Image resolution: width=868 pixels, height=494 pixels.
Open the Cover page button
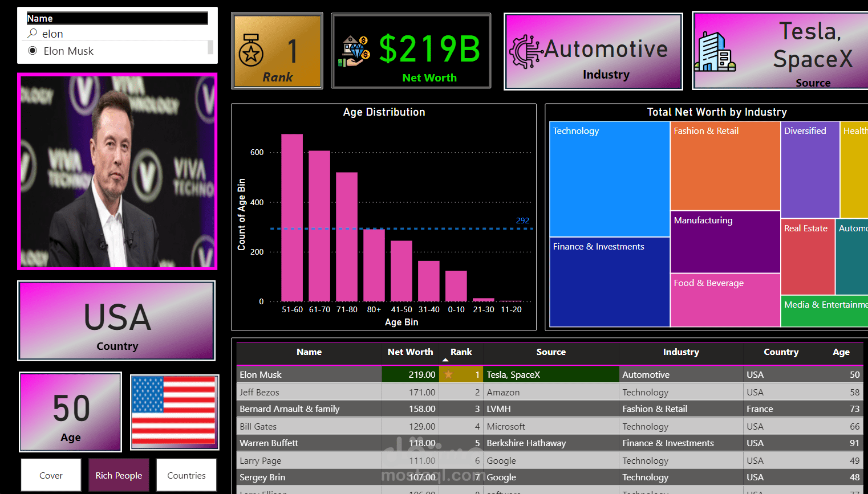point(51,475)
